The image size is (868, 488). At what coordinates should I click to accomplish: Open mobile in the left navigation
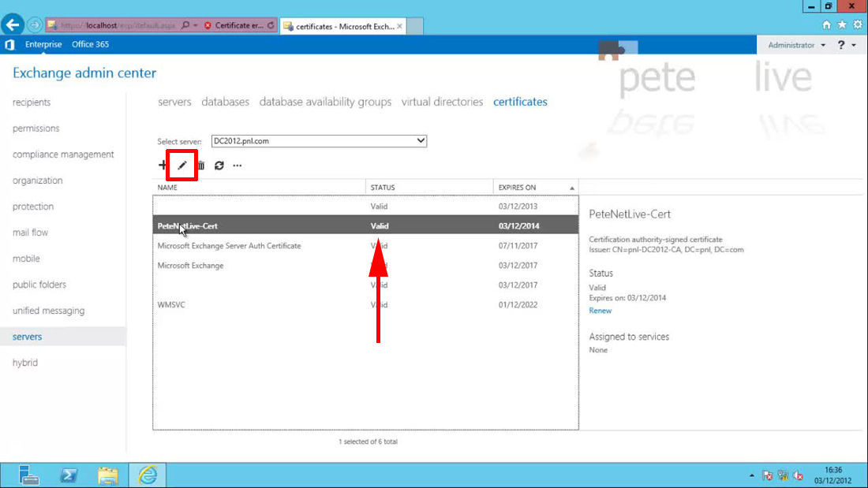[x=26, y=259]
